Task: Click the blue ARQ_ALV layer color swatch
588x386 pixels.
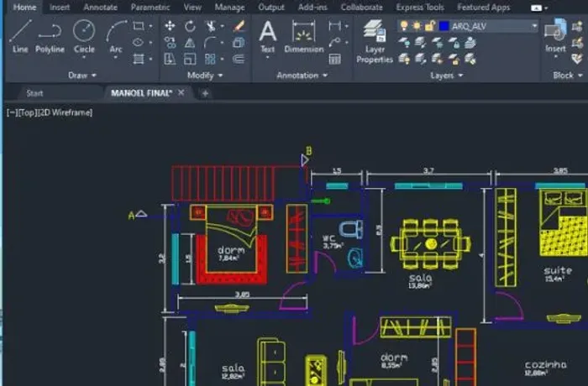Action: point(444,26)
